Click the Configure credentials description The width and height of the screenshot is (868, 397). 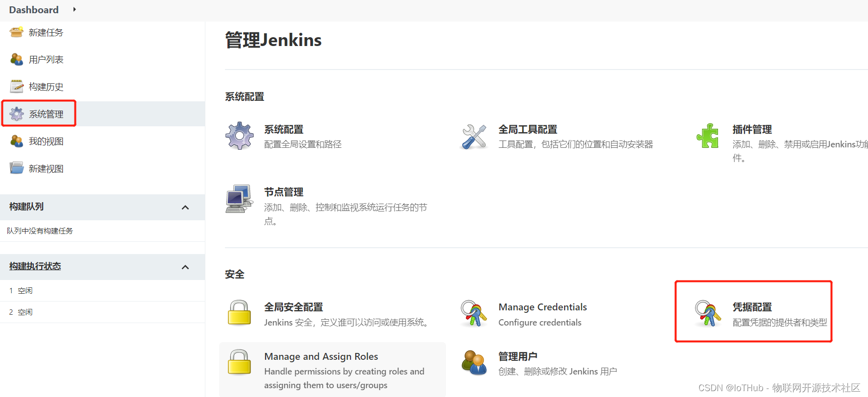pyautogui.click(x=540, y=323)
